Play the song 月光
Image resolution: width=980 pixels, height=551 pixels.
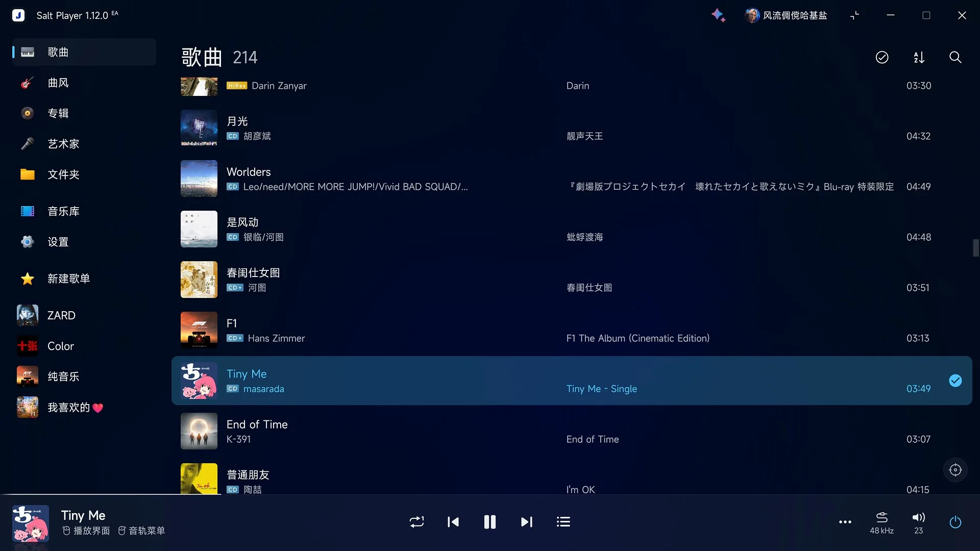point(572,128)
